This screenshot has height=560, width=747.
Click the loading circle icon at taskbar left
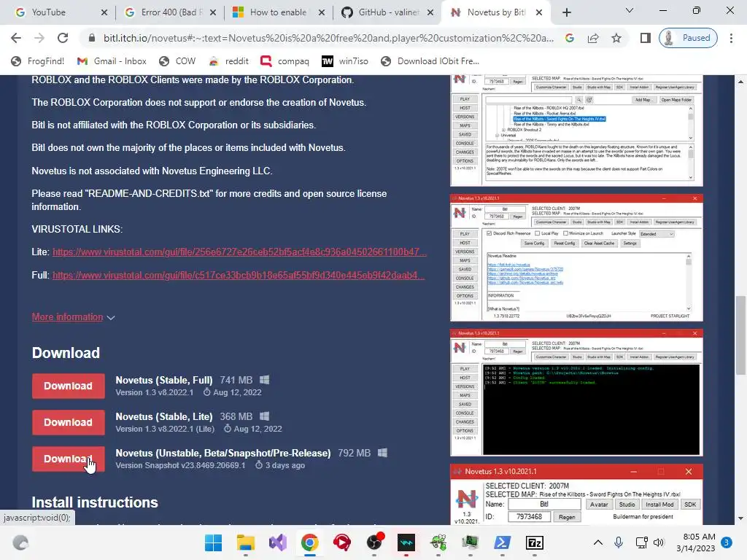tap(20, 542)
